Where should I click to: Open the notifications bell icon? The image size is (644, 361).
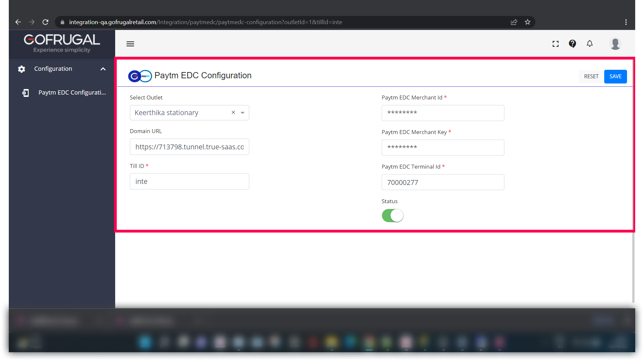pos(590,44)
